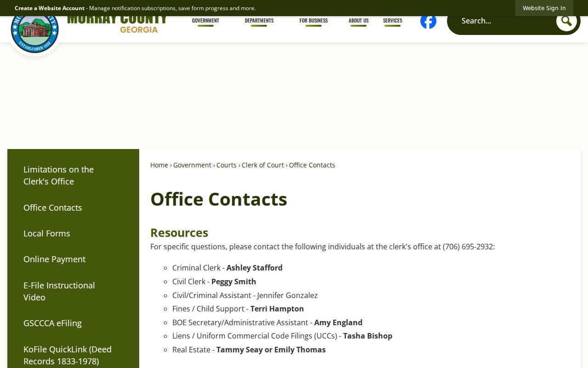Open the Services menu
This screenshot has width=588, height=368.
pos(392,21)
